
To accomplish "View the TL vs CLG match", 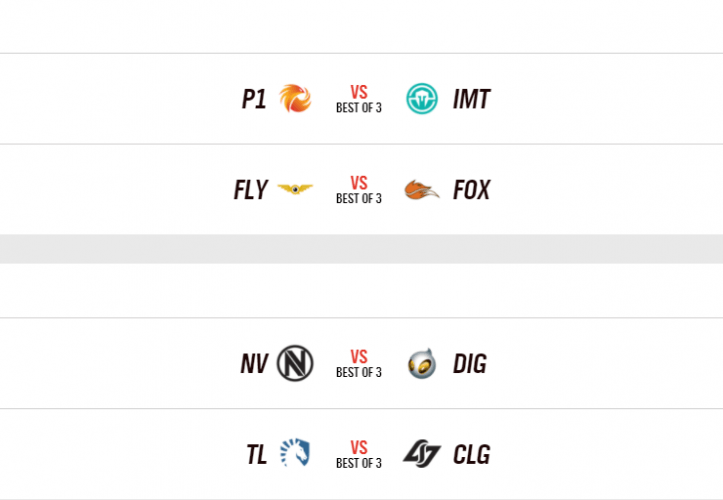I will pos(359,454).
